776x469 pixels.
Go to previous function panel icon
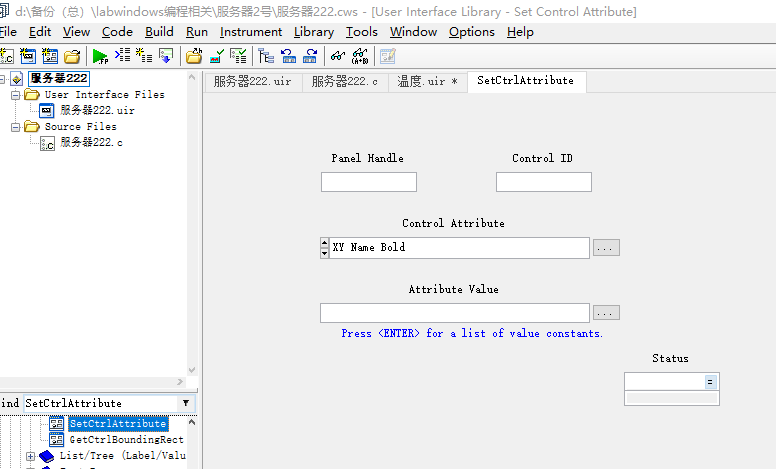coord(289,56)
